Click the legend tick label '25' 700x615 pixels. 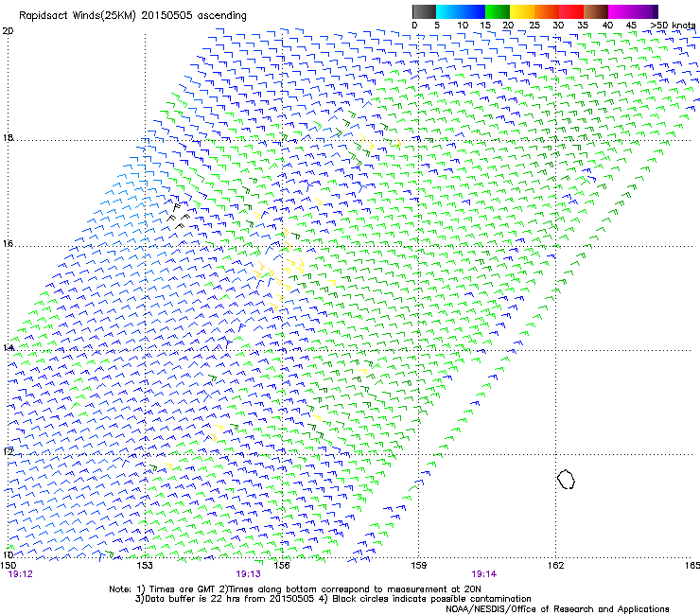tap(534, 26)
